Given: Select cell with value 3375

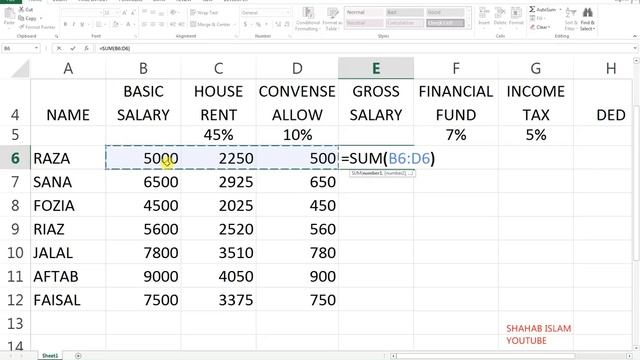Looking at the screenshot, I should pyautogui.click(x=219, y=300).
